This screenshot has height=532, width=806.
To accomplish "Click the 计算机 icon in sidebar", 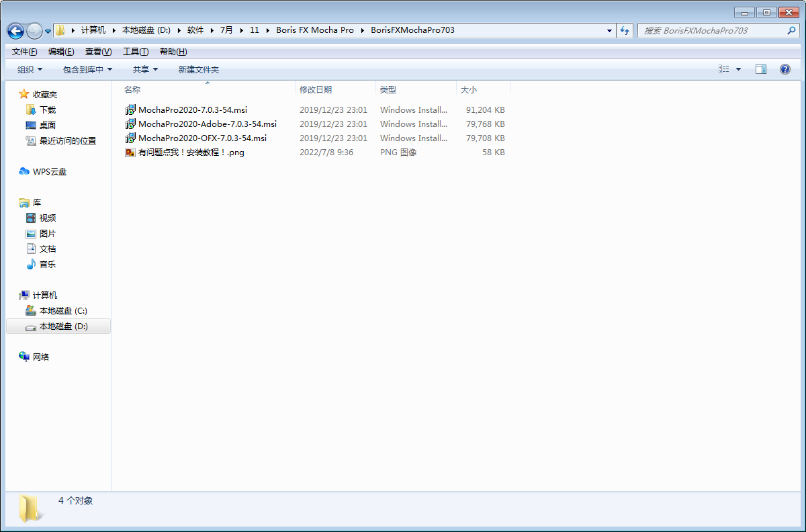I will (24, 295).
